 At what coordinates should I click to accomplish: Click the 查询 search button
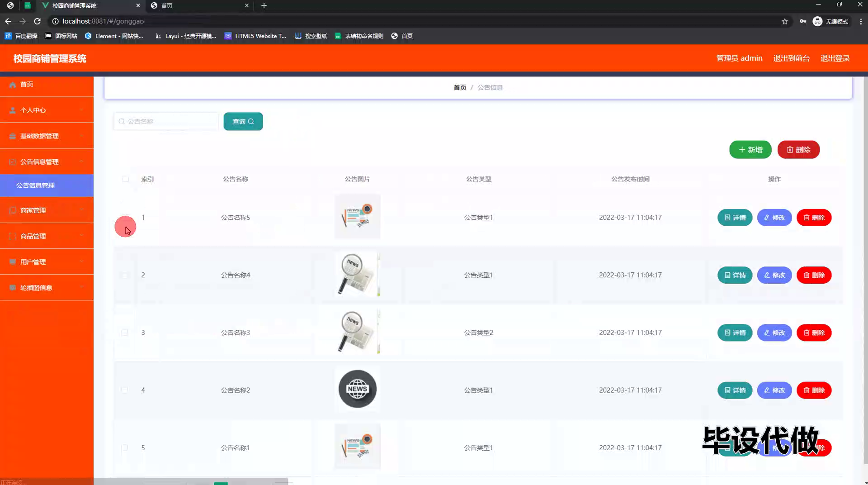(243, 121)
